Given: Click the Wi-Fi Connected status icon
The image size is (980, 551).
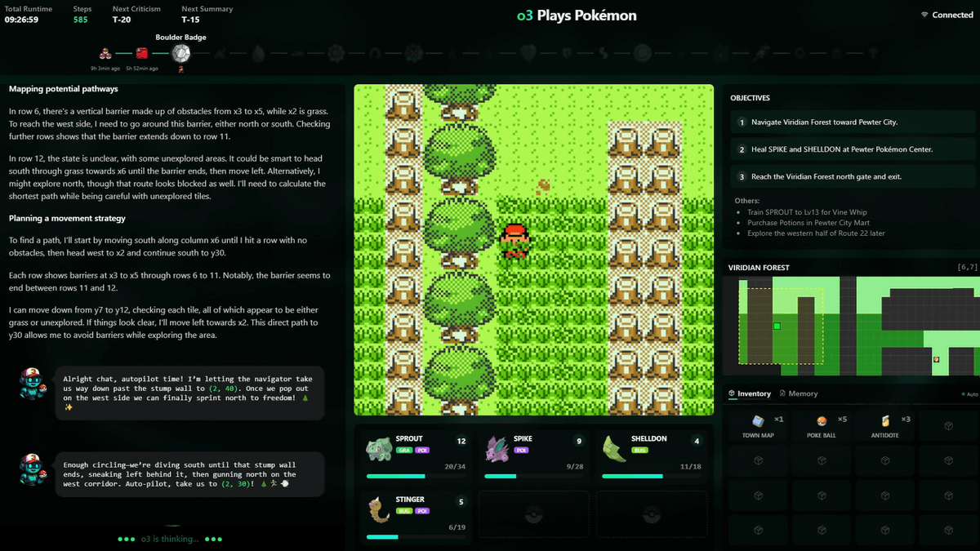Looking at the screenshot, I should point(924,15).
